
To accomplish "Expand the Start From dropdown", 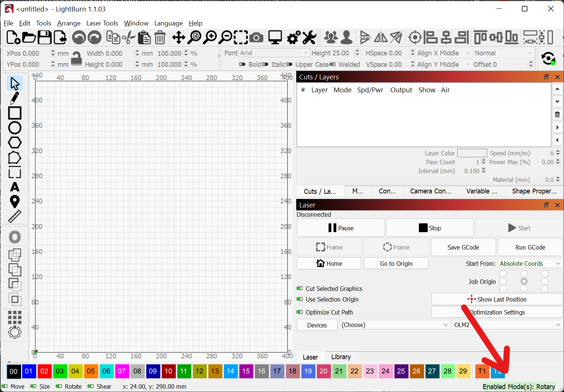I will pos(530,264).
